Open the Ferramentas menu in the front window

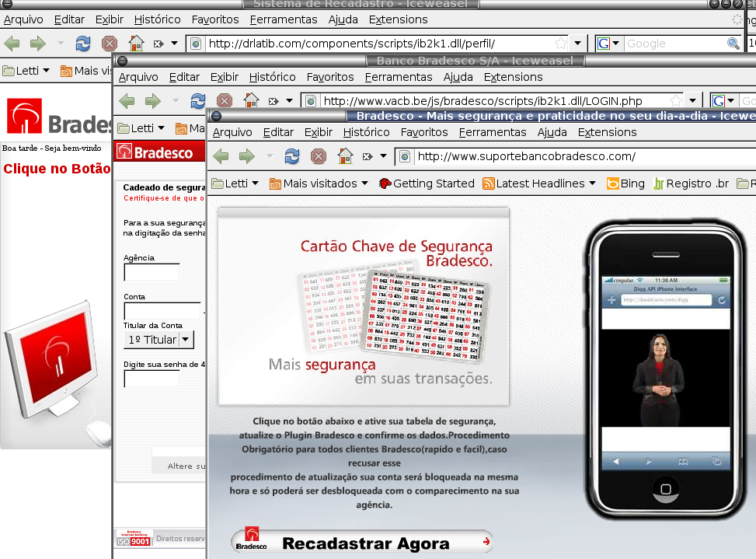click(493, 132)
